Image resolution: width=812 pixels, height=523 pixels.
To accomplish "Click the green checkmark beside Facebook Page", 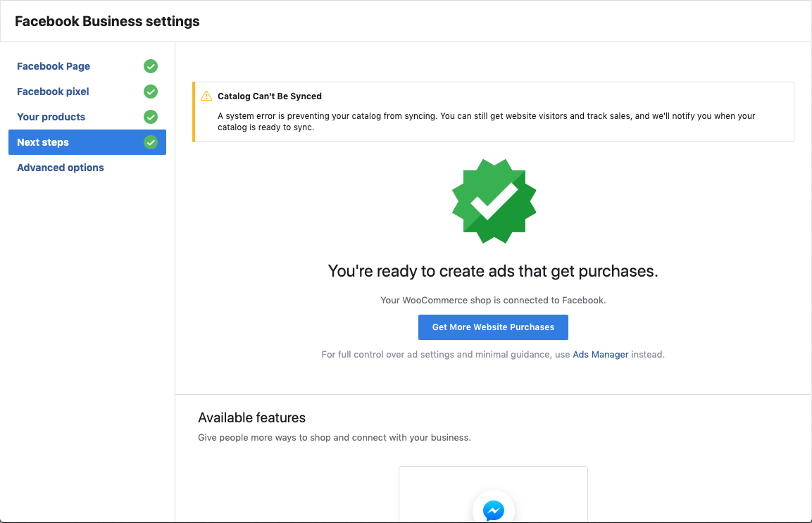I will point(151,66).
